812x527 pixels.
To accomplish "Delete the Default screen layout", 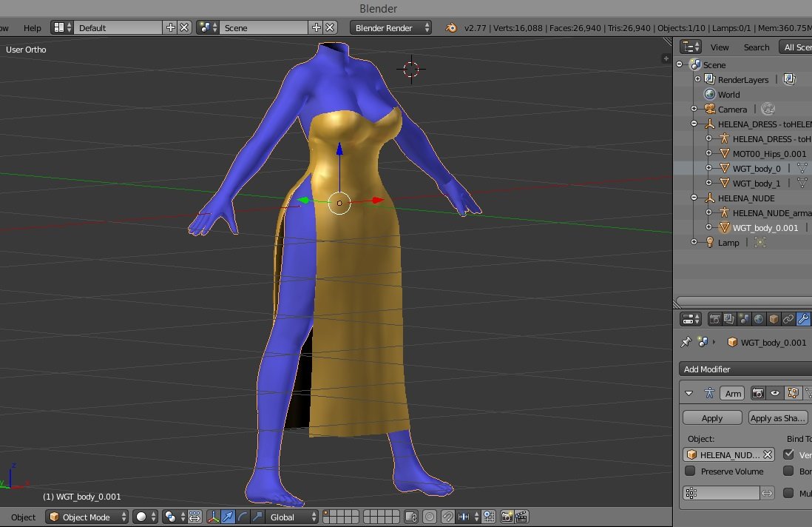I will 184,27.
